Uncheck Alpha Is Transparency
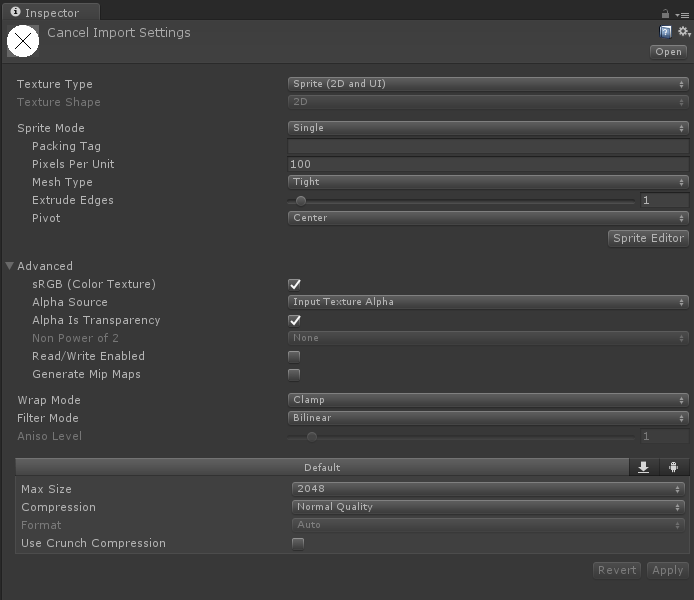This screenshot has width=694, height=600. (295, 320)
